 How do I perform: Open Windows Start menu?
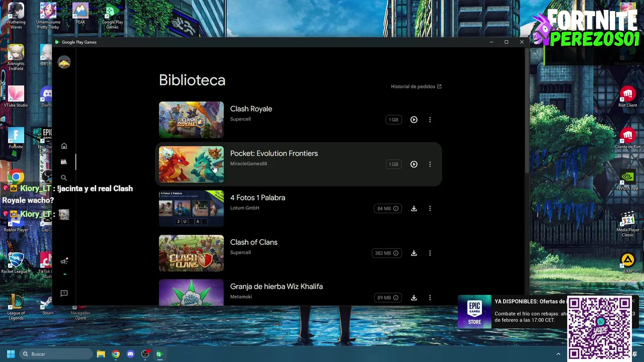11,354
